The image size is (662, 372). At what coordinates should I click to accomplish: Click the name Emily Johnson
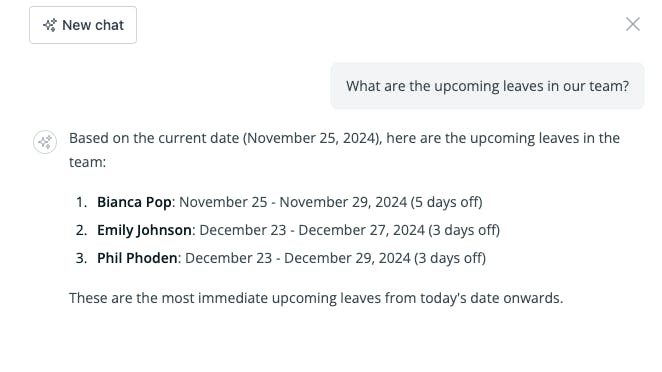pyautogui.click(x=144, y=230)
